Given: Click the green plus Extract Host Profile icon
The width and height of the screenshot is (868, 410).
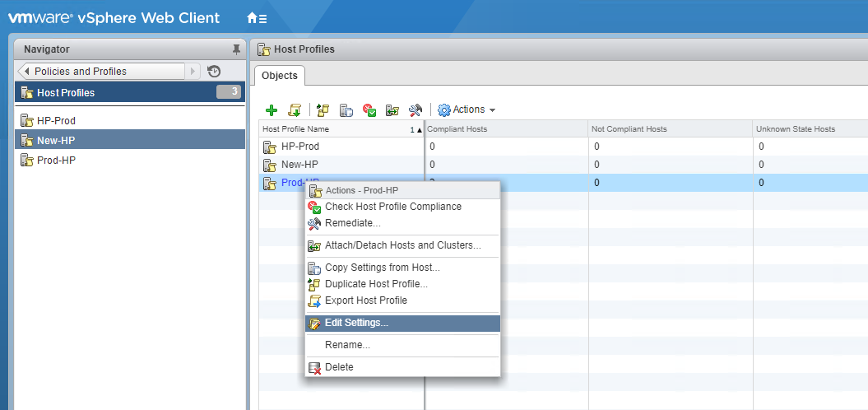Looking at the screenshot, I should (272, 109).
